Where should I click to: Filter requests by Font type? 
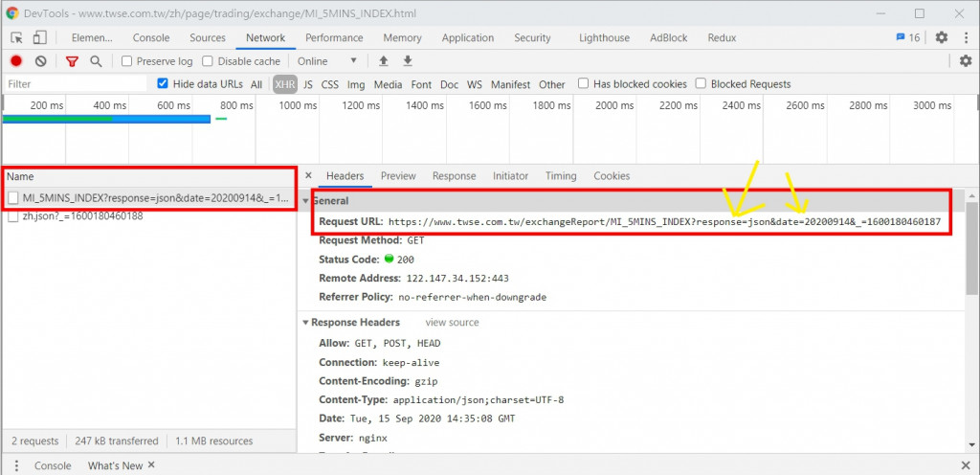(421, 84)
